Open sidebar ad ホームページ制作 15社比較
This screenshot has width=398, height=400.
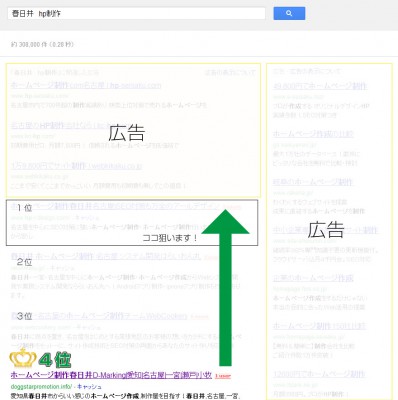319,326
